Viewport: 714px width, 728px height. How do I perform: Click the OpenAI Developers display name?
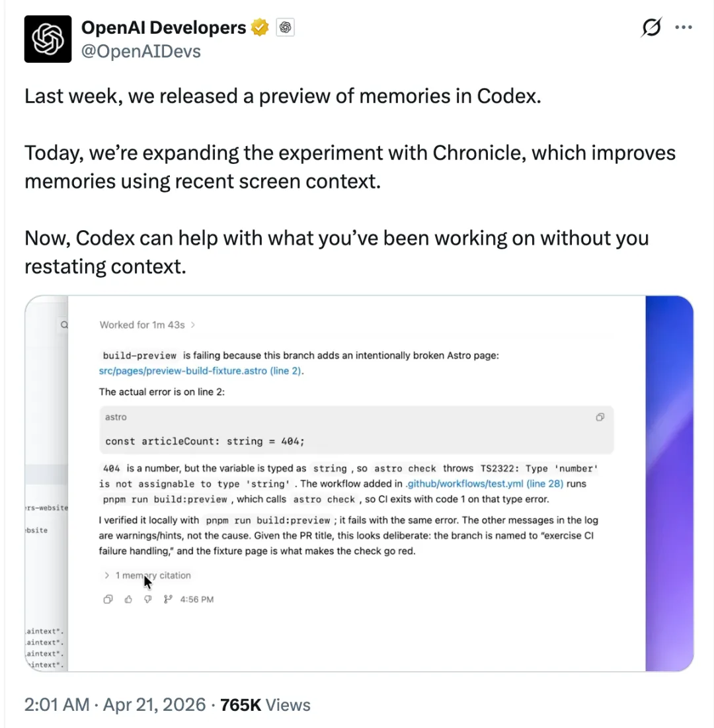click(x=163, y=28)
